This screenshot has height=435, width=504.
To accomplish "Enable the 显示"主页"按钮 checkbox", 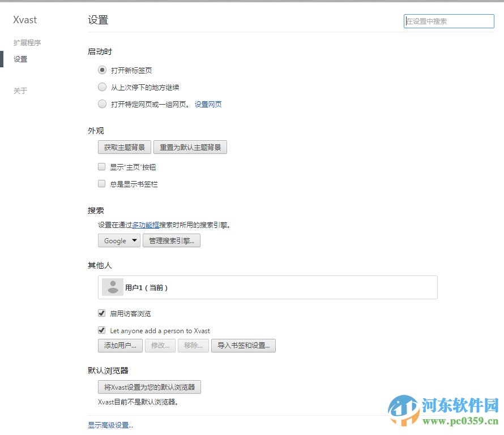I will click(x=101, y=166).
